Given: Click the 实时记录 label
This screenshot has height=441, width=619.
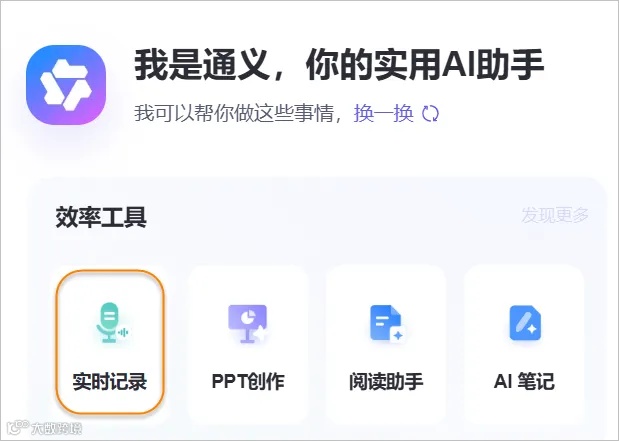Looking at the screenshot, I should (x=110, y=381).
